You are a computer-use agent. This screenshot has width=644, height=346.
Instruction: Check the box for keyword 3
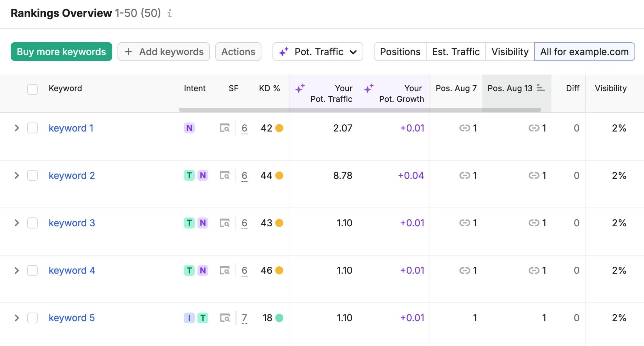tap(32, 223)
